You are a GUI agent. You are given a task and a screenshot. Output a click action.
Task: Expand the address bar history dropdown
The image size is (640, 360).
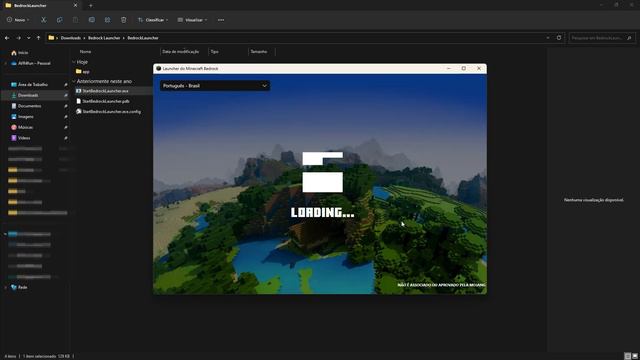coord(548,38)
